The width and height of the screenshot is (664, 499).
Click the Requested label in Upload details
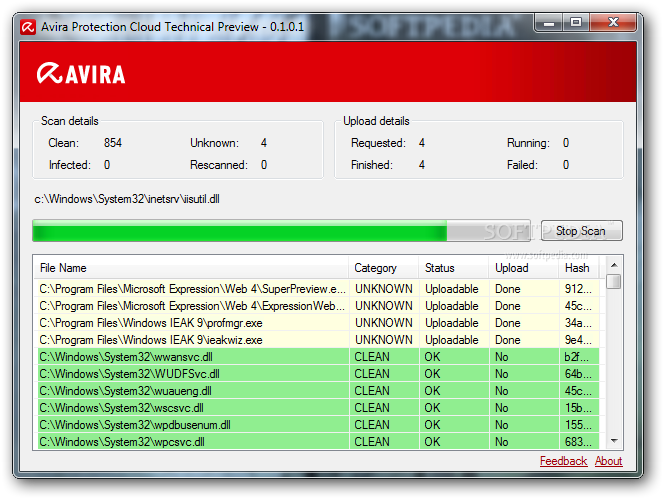378,143
